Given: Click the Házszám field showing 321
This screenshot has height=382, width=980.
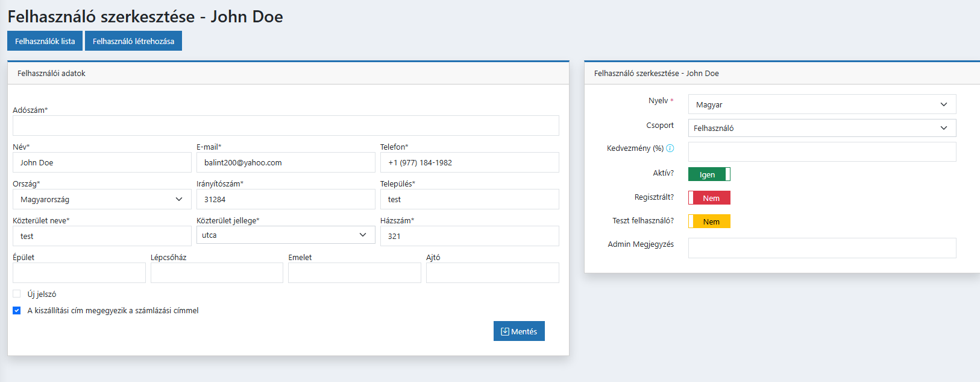Looking at the screenshot, I should (469, 236).
